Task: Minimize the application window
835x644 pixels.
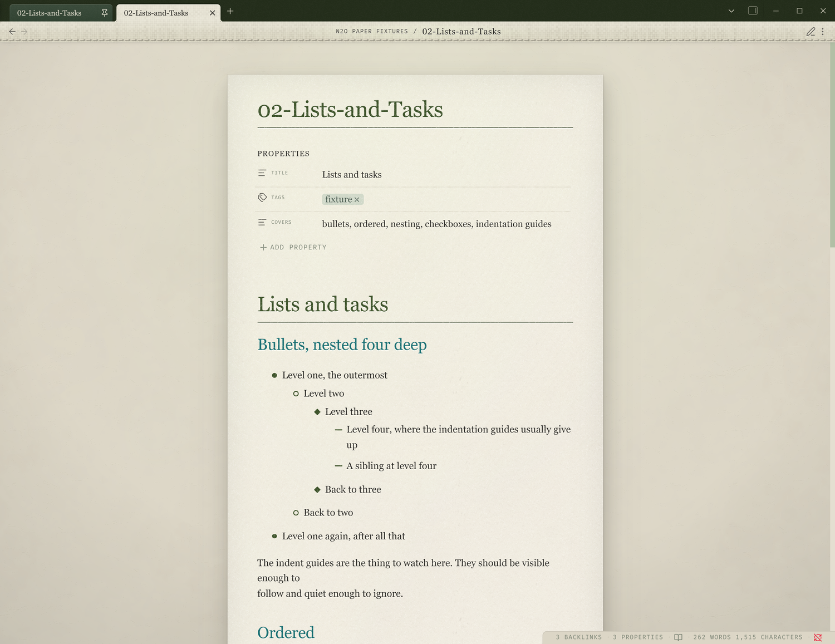Action: pyautogui.click(x=775, y=11)
